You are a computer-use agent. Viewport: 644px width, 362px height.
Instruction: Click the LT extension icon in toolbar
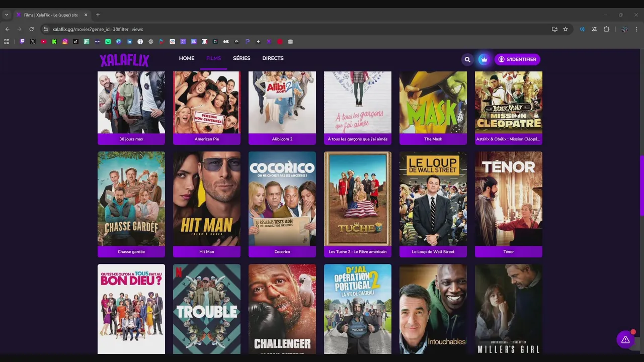pos(594,29)
